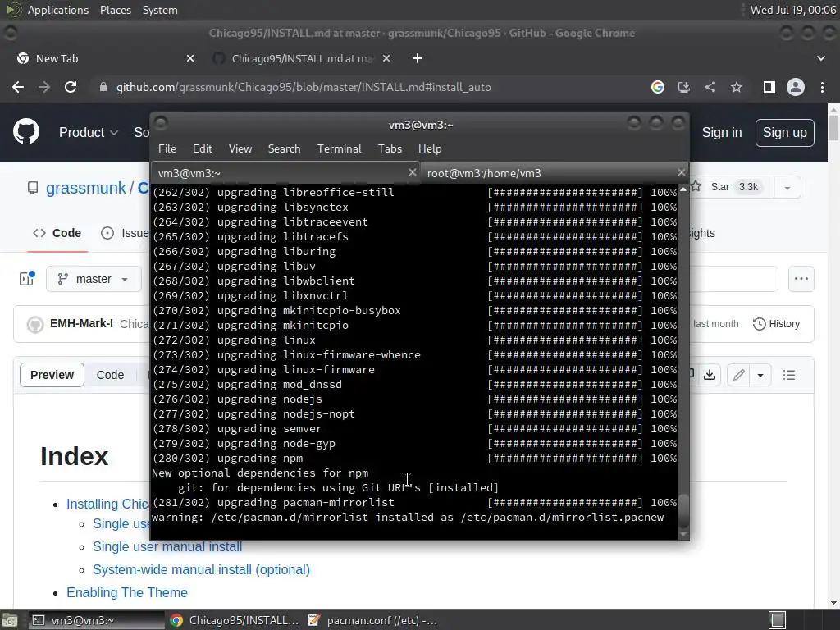The image size is (840, 630).
Task: Click the EMH-Mark-I avatar
Action: [35, 324]
